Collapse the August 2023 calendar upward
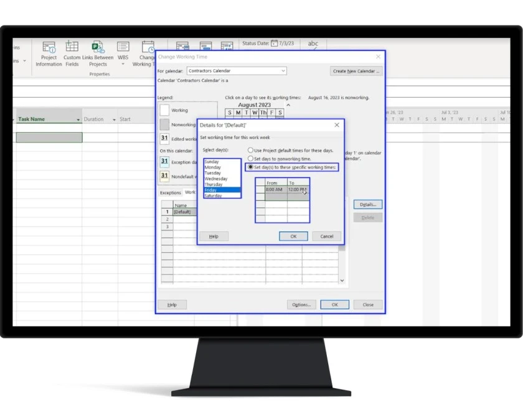 pyautogui.click(x=288, y=104)
